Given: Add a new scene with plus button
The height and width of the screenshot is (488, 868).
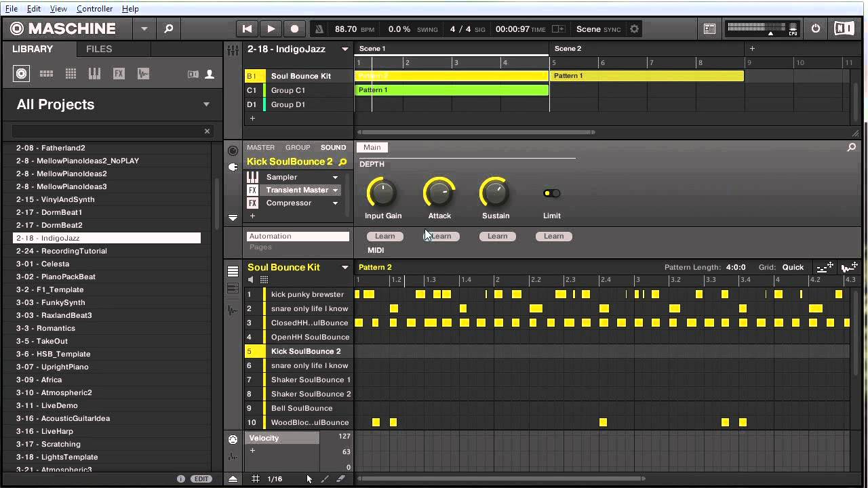Looking at the screenshot, I should (752, 48).
